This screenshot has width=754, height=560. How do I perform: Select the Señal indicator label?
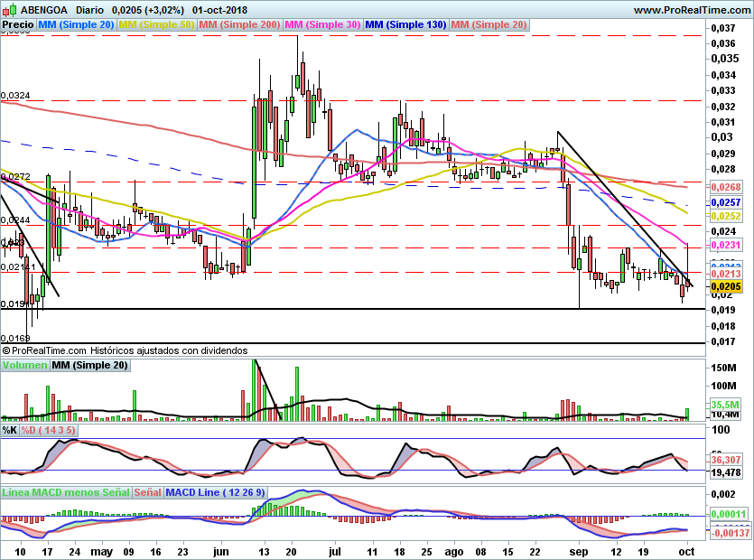coord(147,492)
